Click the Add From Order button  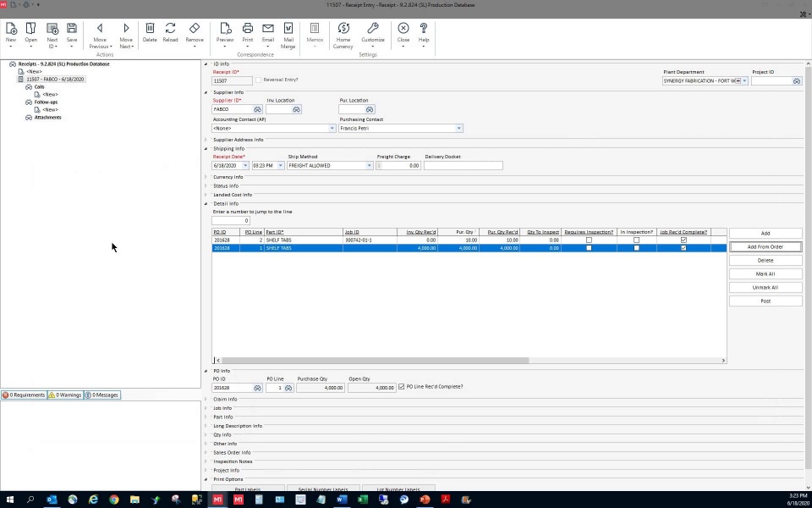coord(764,246)
